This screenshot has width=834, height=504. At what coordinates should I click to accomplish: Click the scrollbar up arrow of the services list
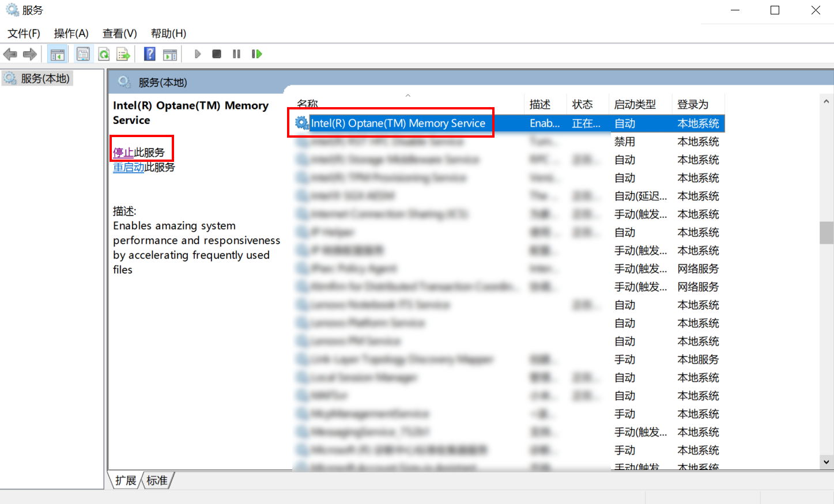click(x=827, y=101)
